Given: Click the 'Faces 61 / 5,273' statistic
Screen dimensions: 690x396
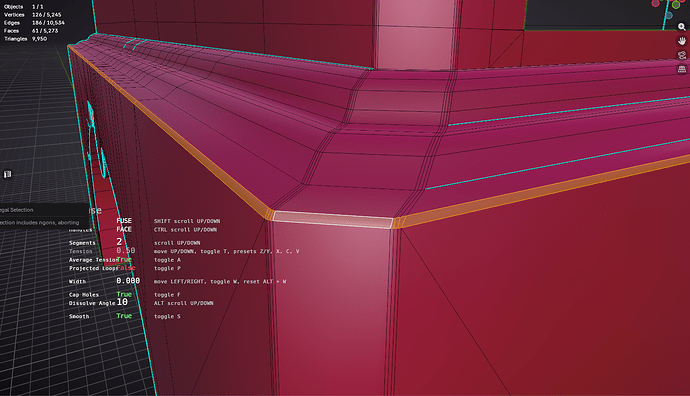Looking at the screenshot, I should 31,31.
